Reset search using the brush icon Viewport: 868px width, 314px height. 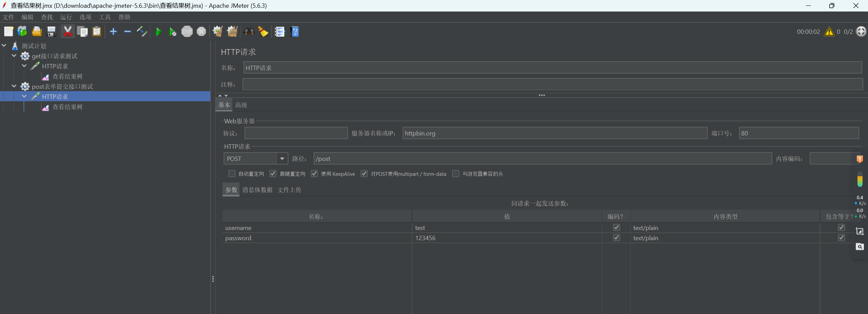(x=263, y=32)
